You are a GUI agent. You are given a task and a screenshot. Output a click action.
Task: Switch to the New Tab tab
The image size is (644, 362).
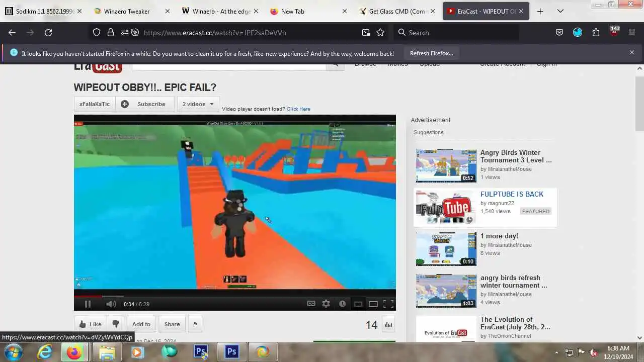point(308,11)
